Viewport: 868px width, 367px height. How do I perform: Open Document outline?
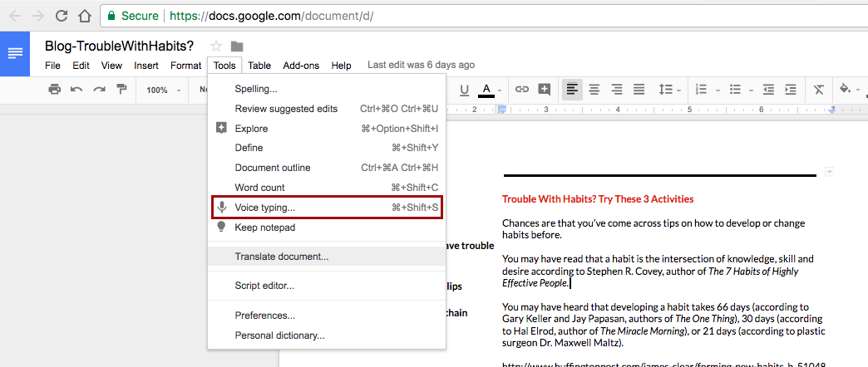coord(327,168)
